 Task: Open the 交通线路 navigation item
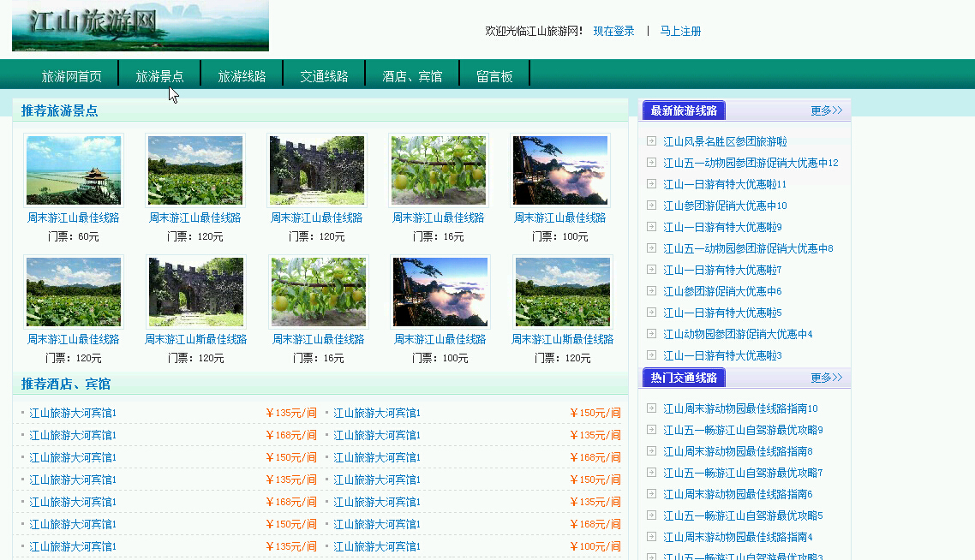pyautogui.click(x=324, y=76)
